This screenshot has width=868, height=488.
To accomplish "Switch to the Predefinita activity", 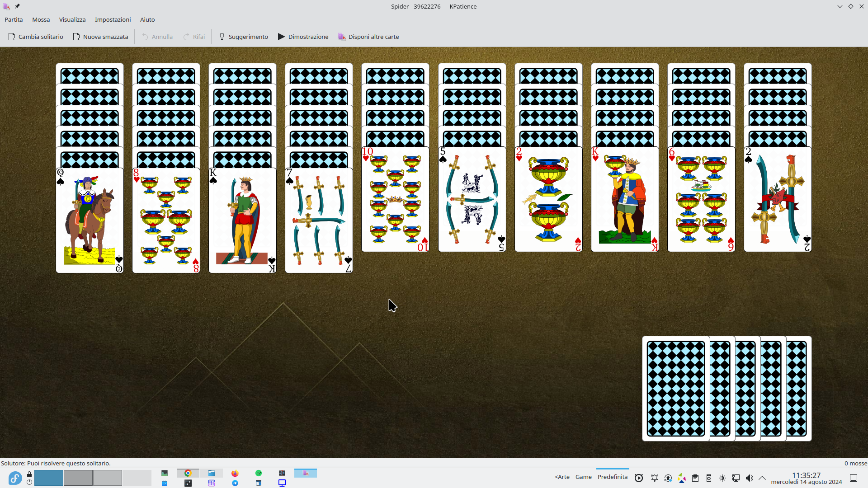I will click(x=613, y=477).
